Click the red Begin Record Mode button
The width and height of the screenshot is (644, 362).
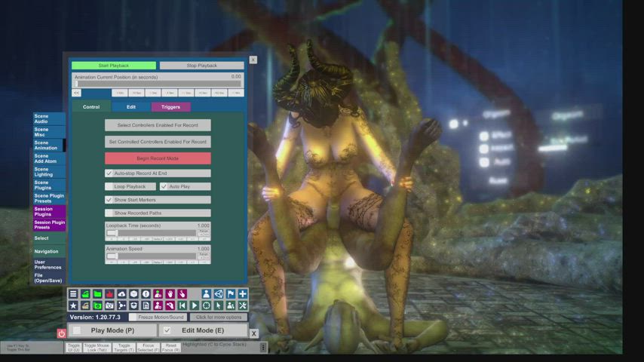click(158, 158)
